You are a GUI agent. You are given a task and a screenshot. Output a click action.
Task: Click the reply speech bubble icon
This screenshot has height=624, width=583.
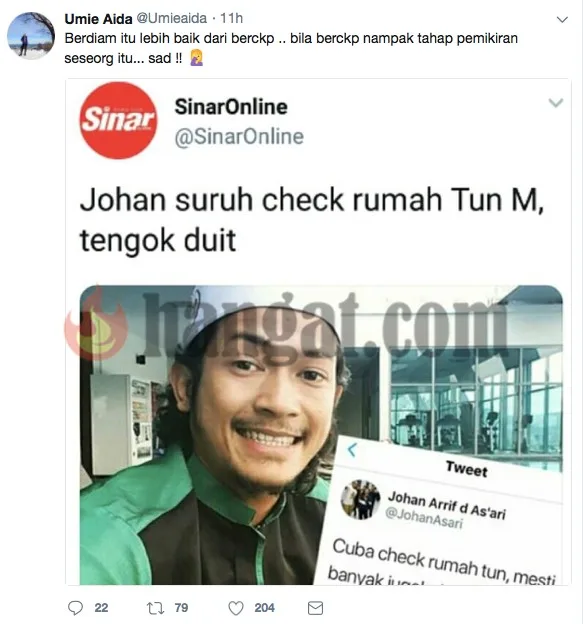click(75, 608)
